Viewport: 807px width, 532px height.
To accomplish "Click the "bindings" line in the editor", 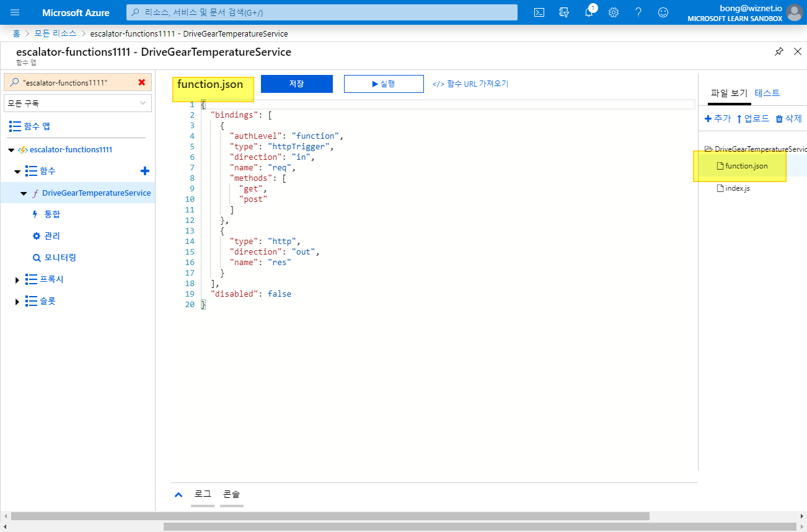I will tap(241, 115).
